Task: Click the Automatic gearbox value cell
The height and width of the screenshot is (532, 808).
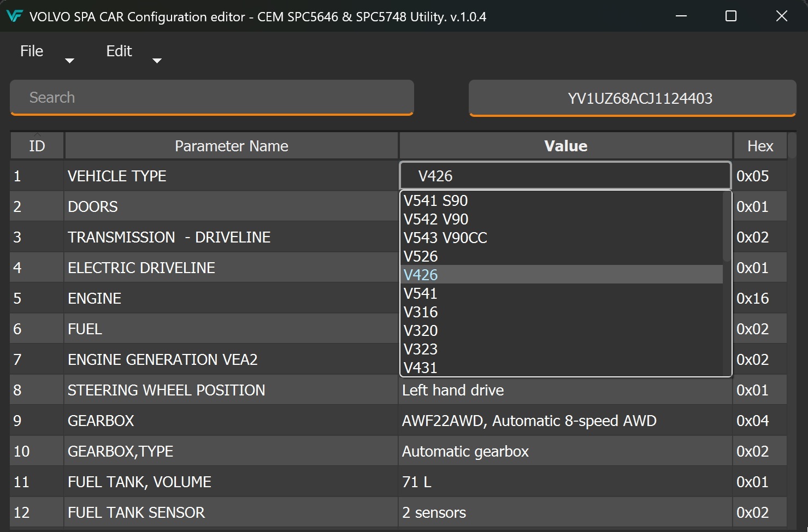Action: pyautogui.click(x=565, y=451)
